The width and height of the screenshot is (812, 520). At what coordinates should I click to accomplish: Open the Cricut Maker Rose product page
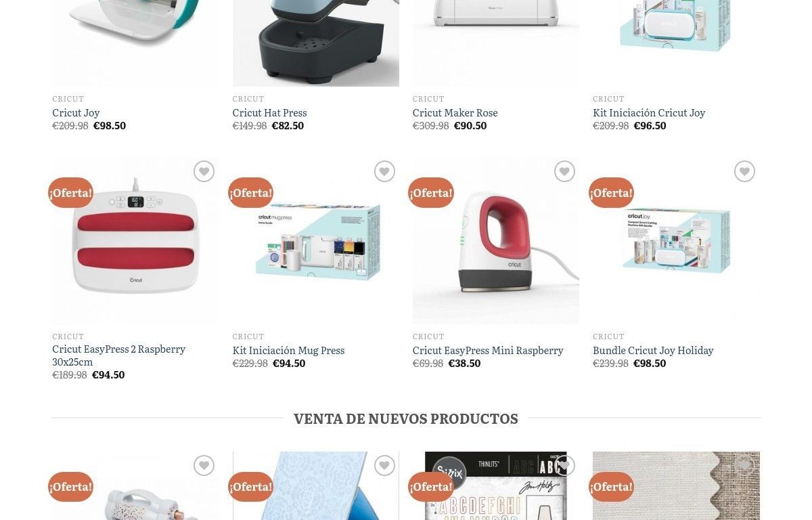click(x=455, y=113)
